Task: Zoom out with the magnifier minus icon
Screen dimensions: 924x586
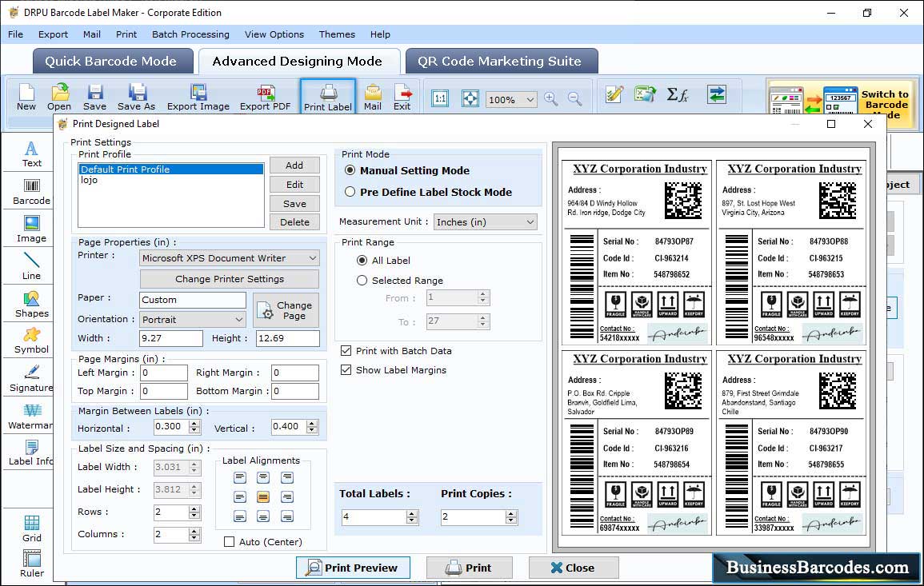Action: (574, 98)
